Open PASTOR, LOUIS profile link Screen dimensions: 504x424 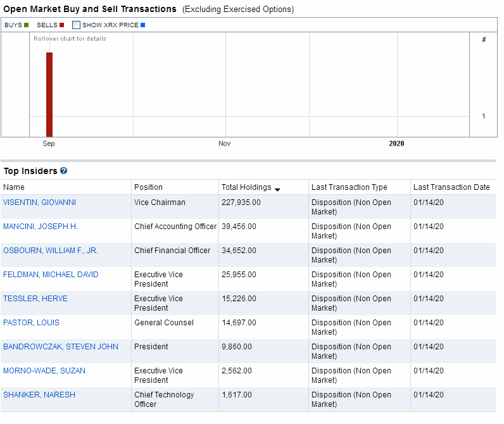point(31,323)
